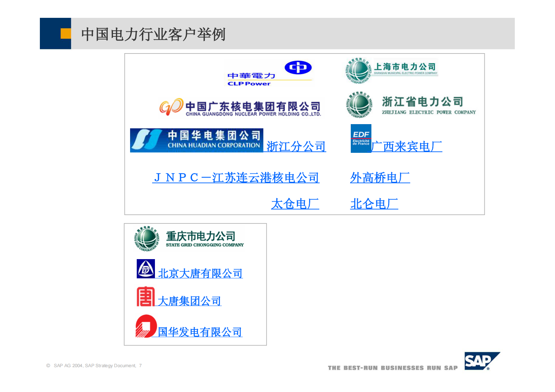Open the 北仑电厂 link
This screenshot has height=392, width=555.
tap(374, 204)
